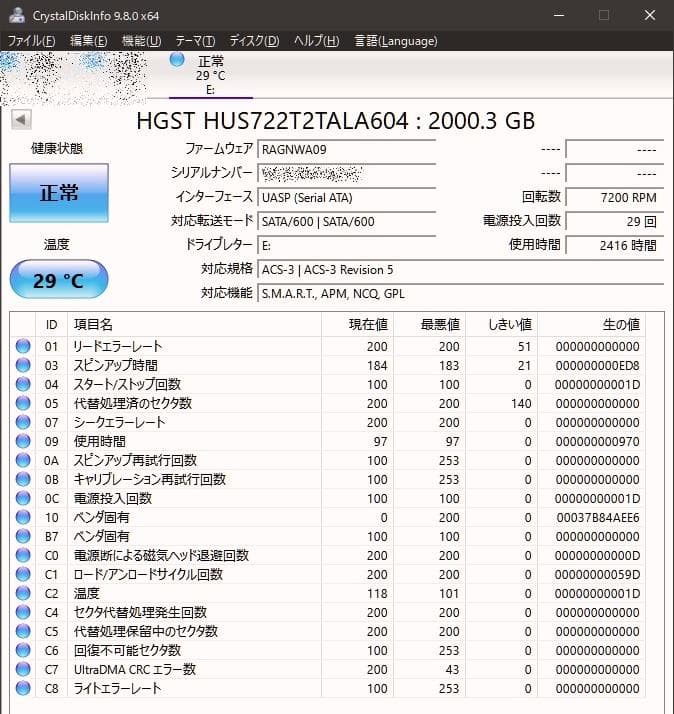Click the 生の値 column header
The image size is (674, 714).
591,325
